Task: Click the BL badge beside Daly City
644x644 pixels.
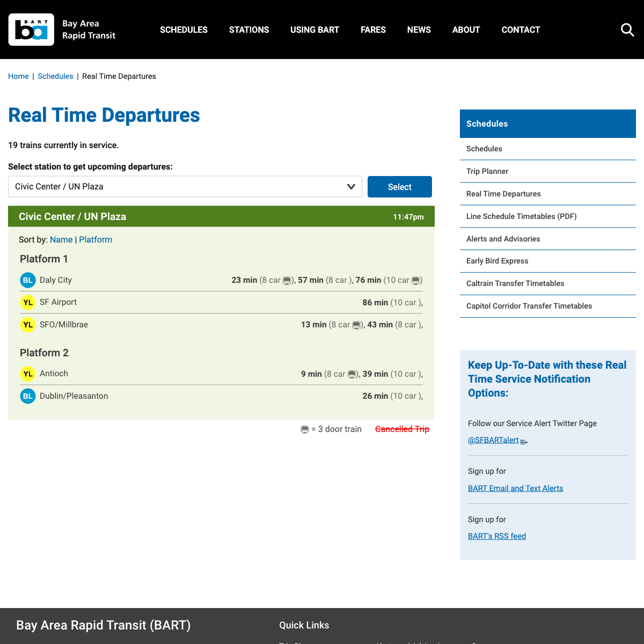Action: (28, 280)
